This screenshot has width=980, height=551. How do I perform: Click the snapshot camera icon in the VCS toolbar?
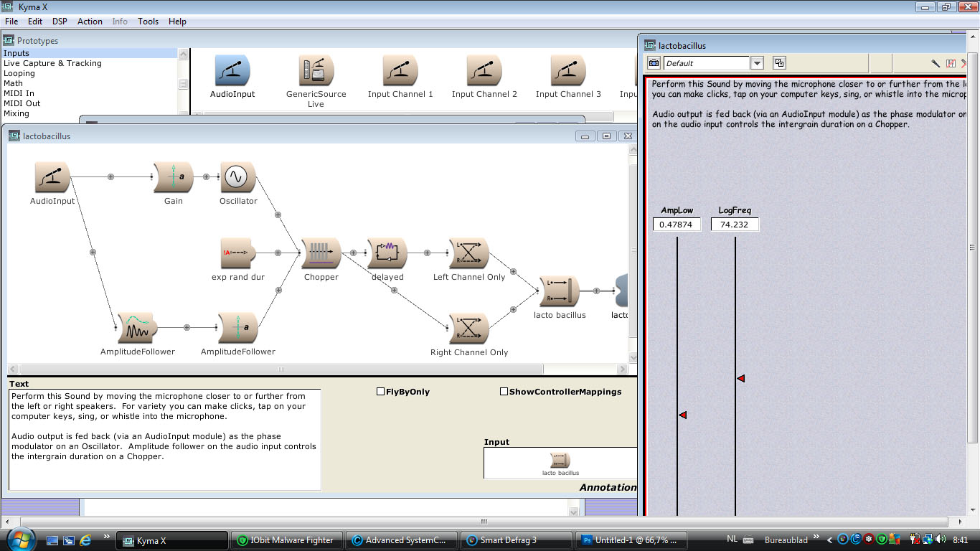click(x=653, y=62)
